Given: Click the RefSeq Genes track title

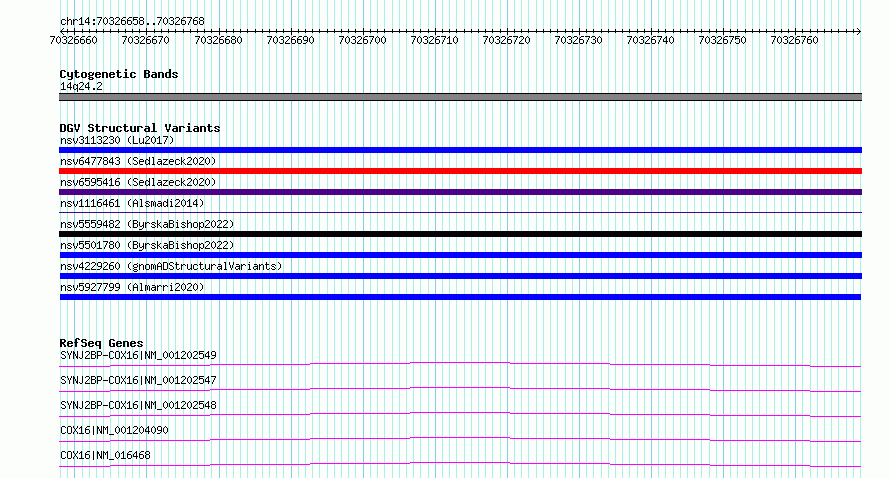Looking at the screenshot, I should (102, 343).
